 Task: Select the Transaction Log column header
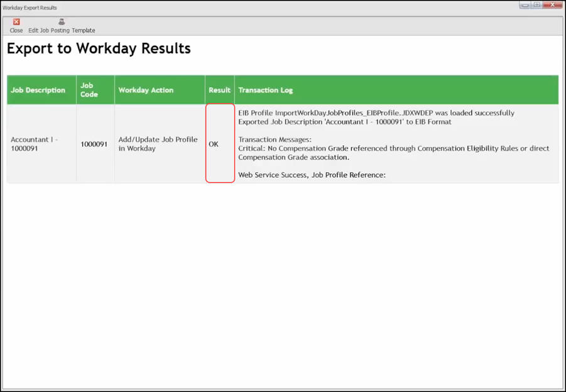266,90
